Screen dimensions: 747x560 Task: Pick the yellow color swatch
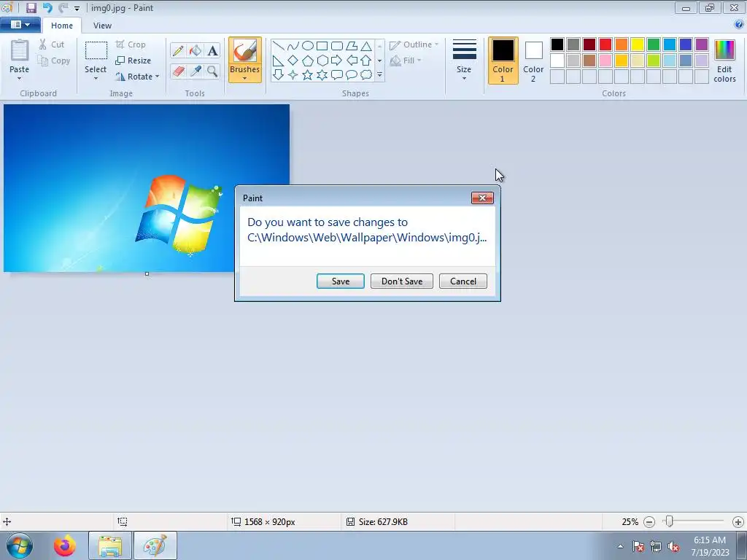tap(638, 44)
